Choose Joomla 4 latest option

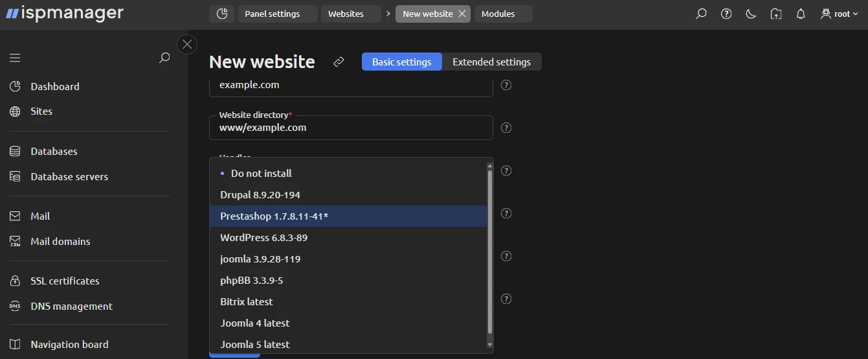[x=348, y=323]
